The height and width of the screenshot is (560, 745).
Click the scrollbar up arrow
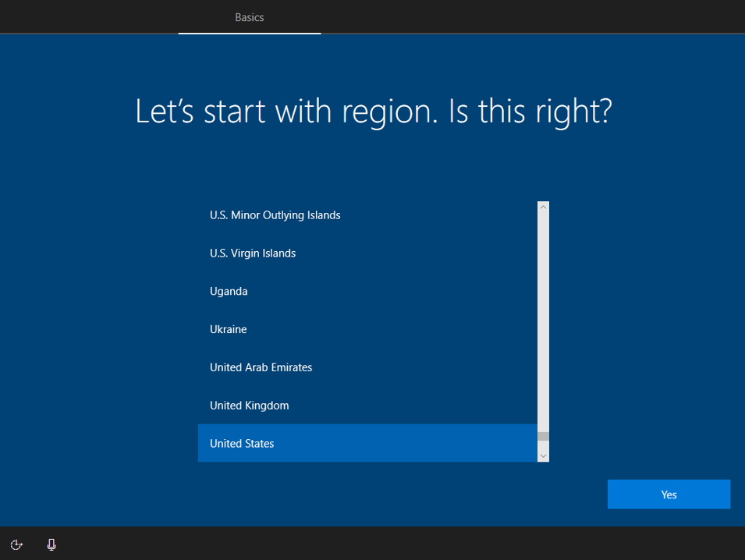pos(544,207)
